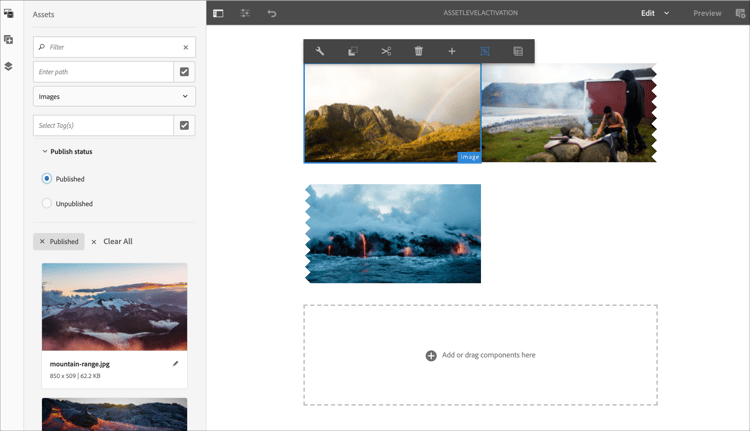Copy the selected image component
This screenshot has width=750, height=431.
click(x=353, y=51)
